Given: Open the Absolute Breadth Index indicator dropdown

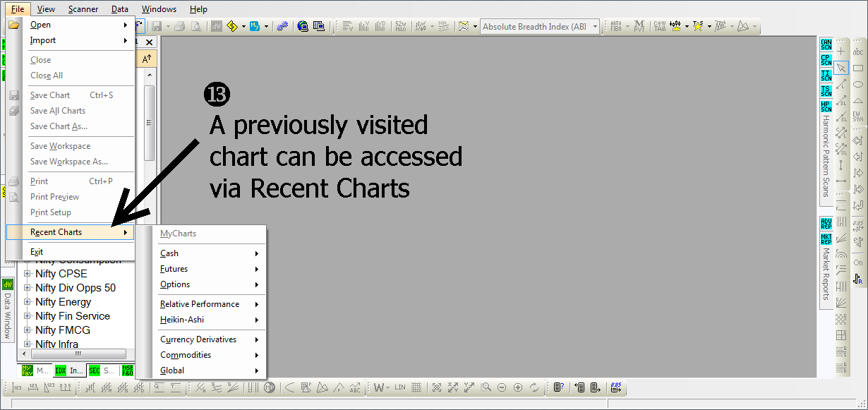Looking at the screenshot, I should [x=596, y=27].
